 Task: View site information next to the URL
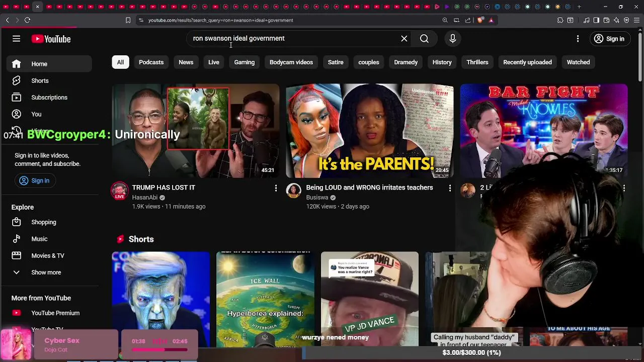point(141,20)
